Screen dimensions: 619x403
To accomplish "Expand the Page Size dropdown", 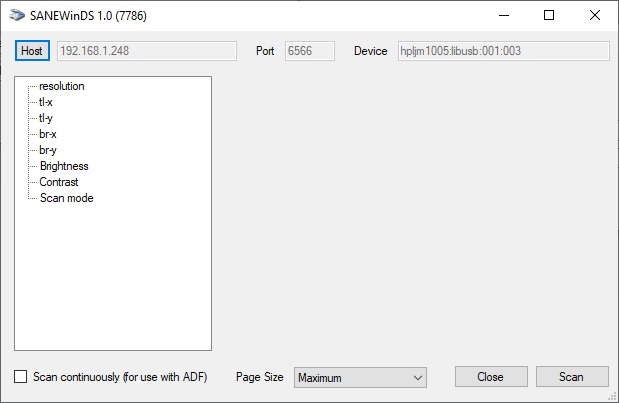I will [x=361, y=377].
